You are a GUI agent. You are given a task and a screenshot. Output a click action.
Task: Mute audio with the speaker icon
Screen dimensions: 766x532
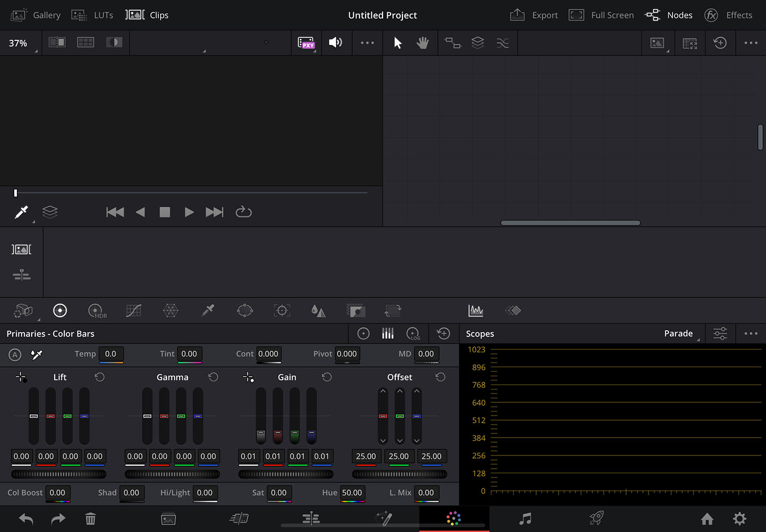point(336,43)
